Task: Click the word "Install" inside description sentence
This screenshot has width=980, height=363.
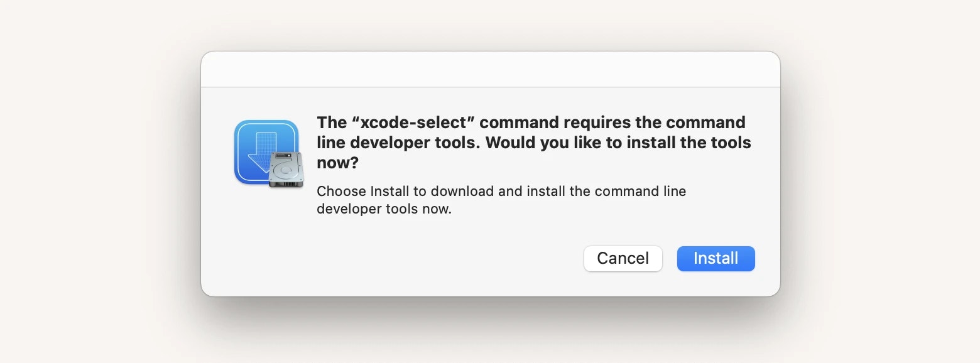Action: (389, 191)
